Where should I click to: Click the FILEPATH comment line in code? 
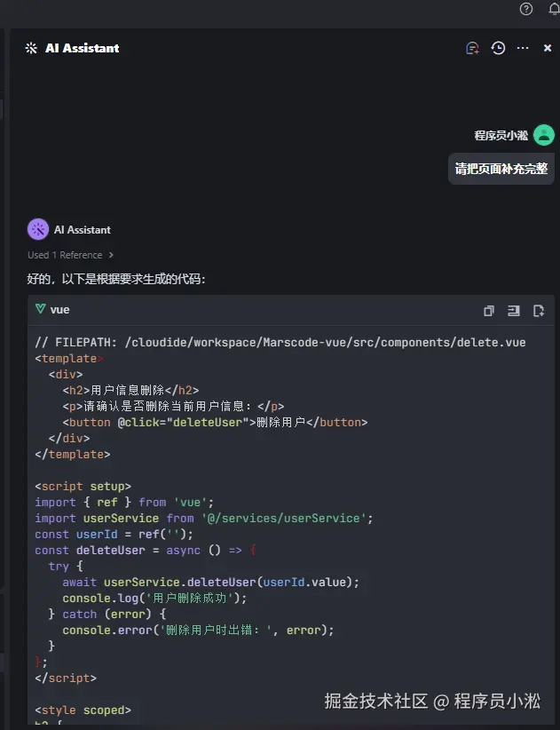pos(280,342)
